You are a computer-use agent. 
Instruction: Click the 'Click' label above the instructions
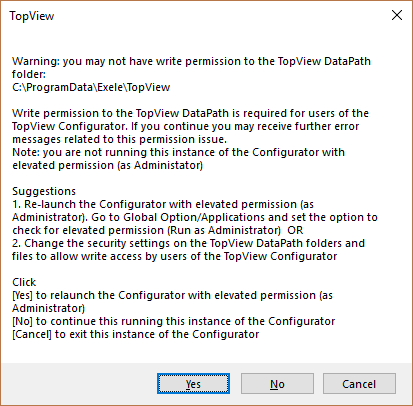click(24, 282)
